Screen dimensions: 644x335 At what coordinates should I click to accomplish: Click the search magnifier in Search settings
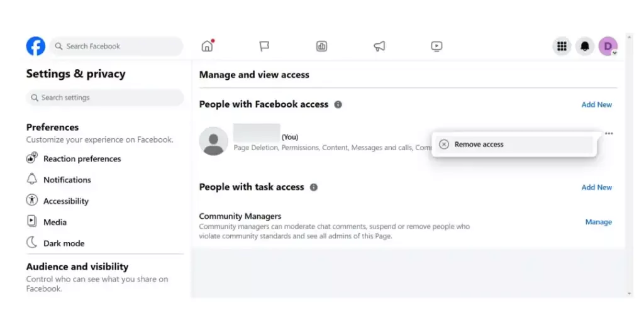pos(35,97)
